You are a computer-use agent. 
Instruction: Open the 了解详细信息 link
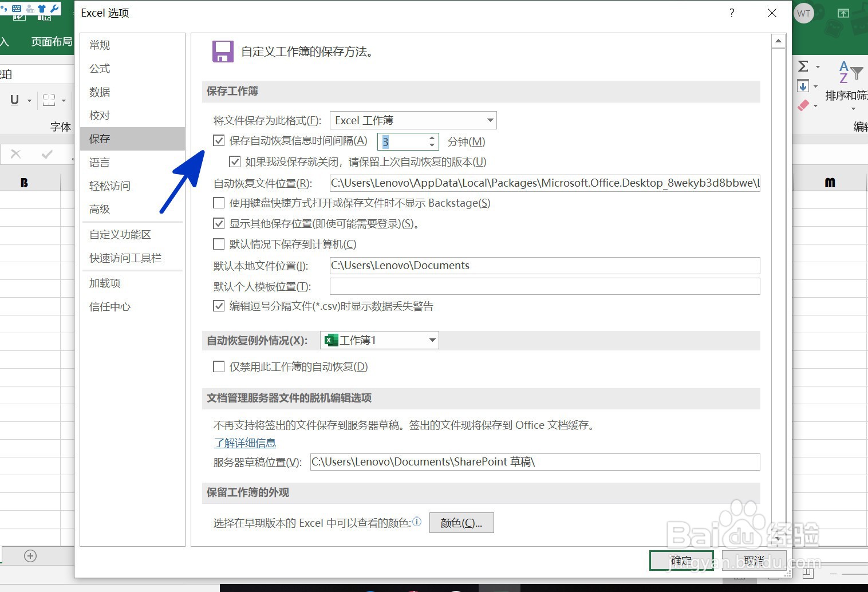pyautogui.click(x=245, y=443)
